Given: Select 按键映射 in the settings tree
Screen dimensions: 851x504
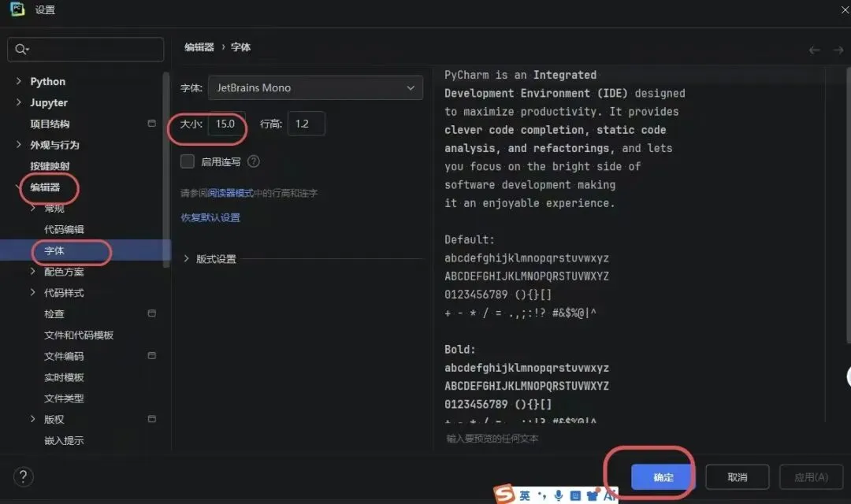Looking at the screenshot, I should [50, 166].
